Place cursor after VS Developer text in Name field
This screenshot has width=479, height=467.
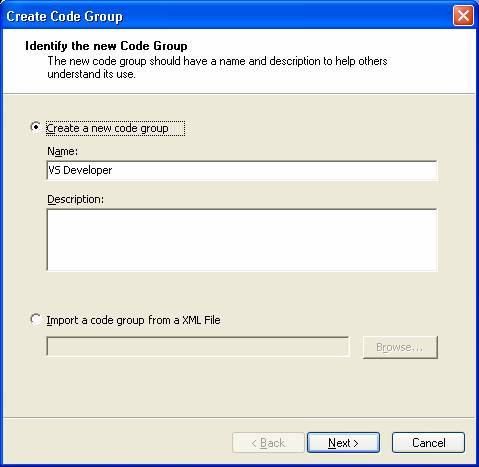113,170
